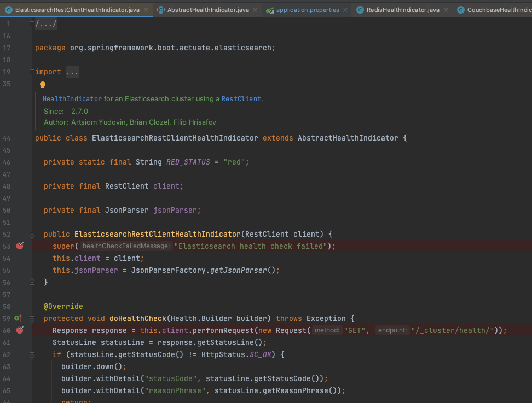
Task: Click the class icon on AbstractHealthIndicator.java tab
Action: point(160,10)
